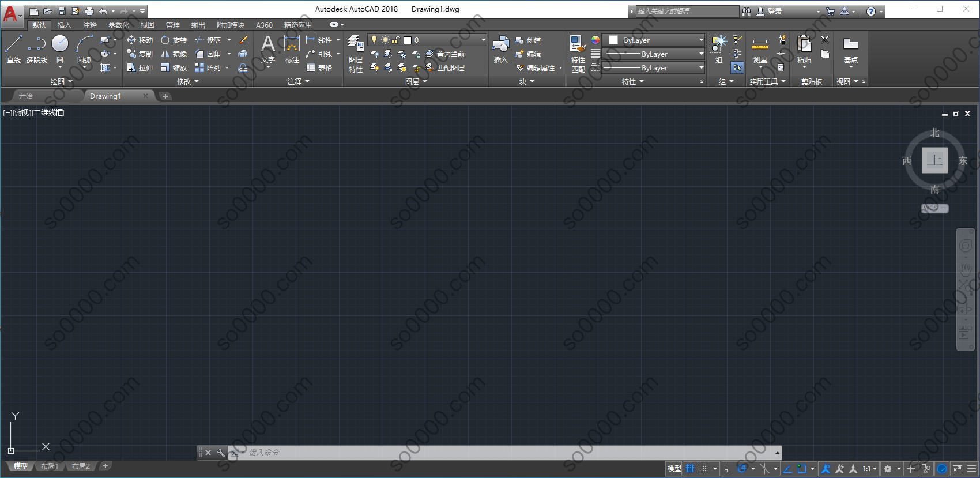Screen dimensions: 980x478
Task: Expand the 图层 panel flyout
Action: coord(416,82)
